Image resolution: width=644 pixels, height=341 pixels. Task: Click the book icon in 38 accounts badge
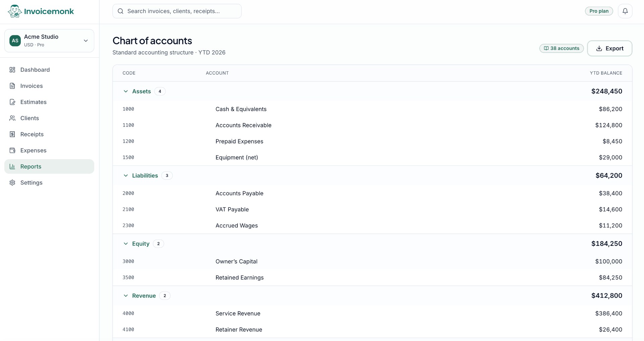(546, 48)
